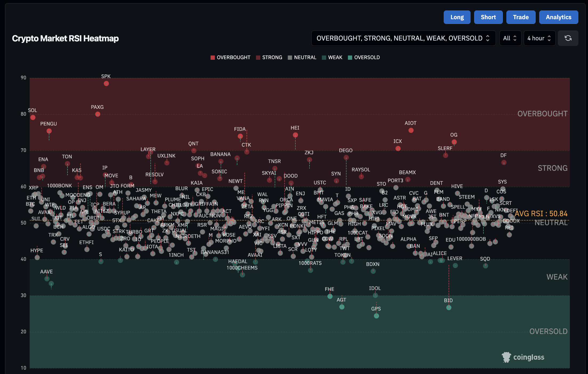Image resolution: width=588 pixels, height=374 pixels.
Task: Click the REI data point
Action: pyautogui.click(x=509, y=235)
